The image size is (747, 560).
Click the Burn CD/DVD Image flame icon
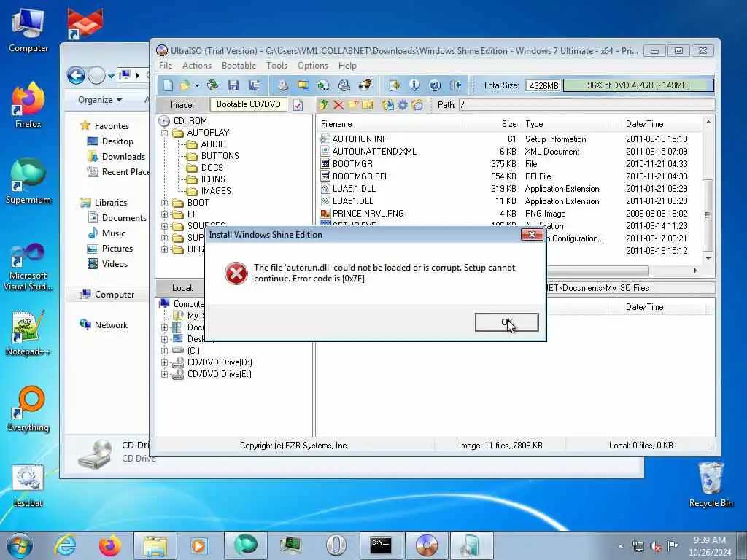click(x=365, y=85)
